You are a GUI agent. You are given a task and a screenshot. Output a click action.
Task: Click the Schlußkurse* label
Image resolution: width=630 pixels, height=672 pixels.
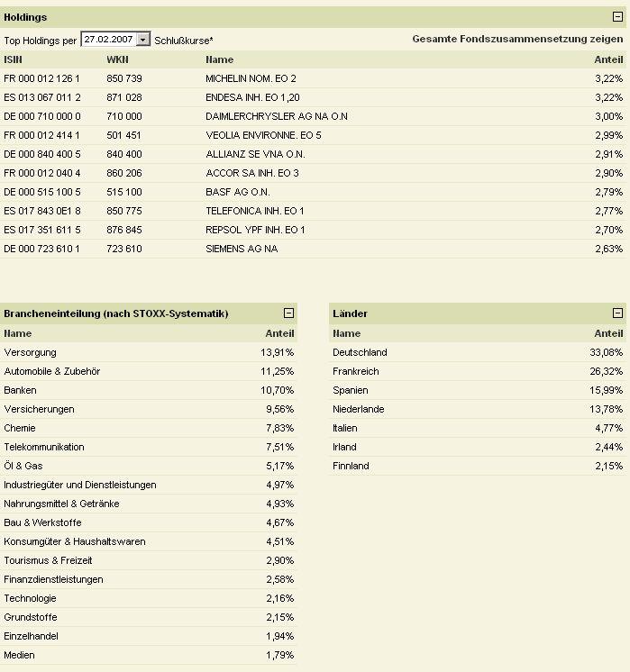[184, 41]
